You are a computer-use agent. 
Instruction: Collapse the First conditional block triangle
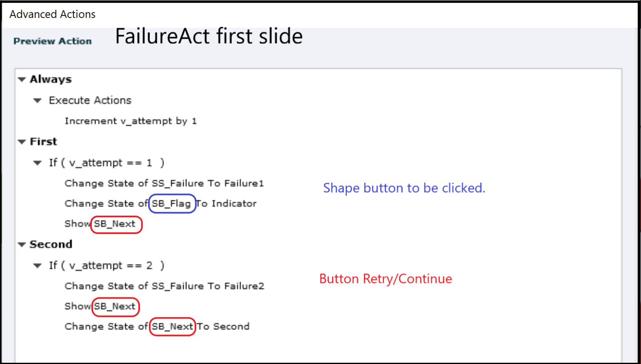point(21,142)
